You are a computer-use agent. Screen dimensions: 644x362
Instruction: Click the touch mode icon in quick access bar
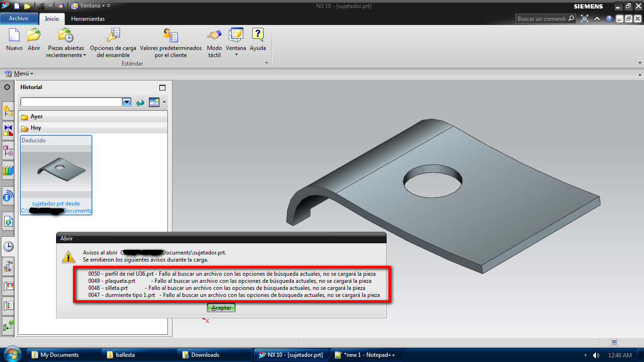(61, 6)
